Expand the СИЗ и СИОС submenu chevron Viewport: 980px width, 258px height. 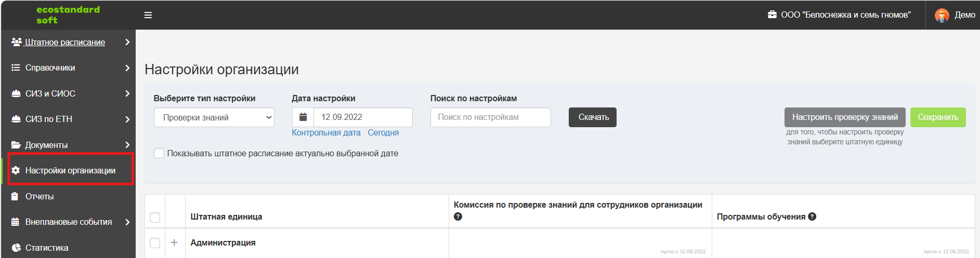coord(127,93)
